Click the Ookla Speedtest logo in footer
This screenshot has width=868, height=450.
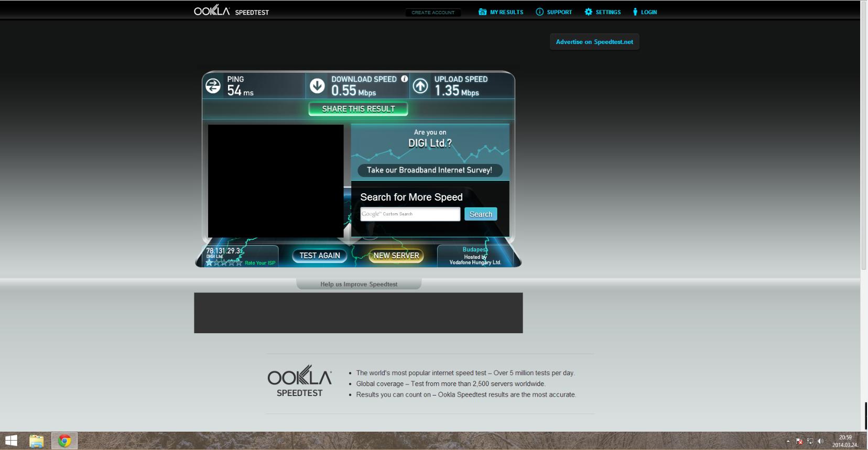pyautogui.click(x=299, y=381)
